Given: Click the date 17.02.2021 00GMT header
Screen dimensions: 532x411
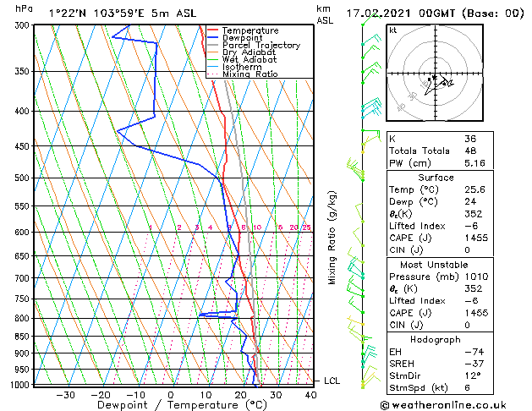Looking at the screenshot, I should click(400, 14).
